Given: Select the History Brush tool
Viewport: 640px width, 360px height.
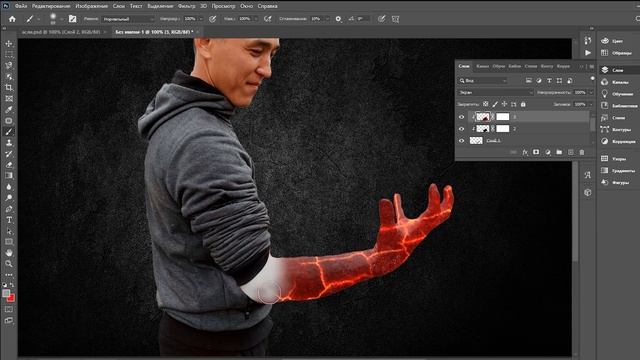Looking at the screenshot, I should (x=9, y=154).
